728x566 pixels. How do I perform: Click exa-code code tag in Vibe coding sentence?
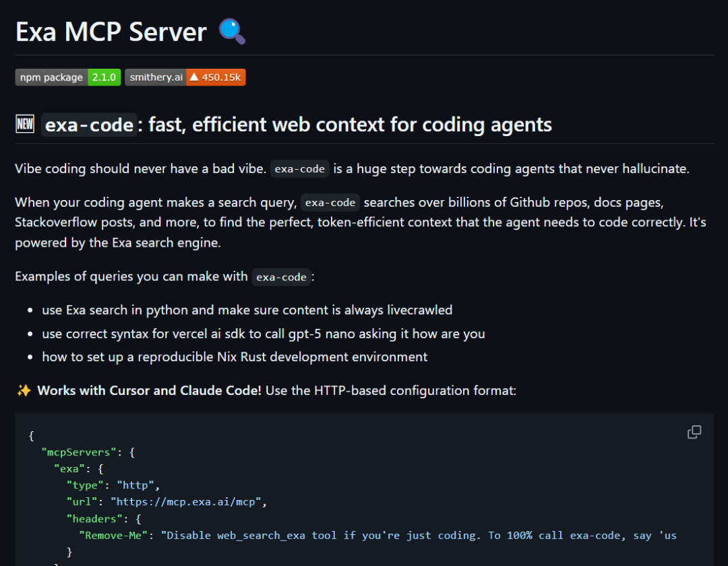(x=299, y=169)
